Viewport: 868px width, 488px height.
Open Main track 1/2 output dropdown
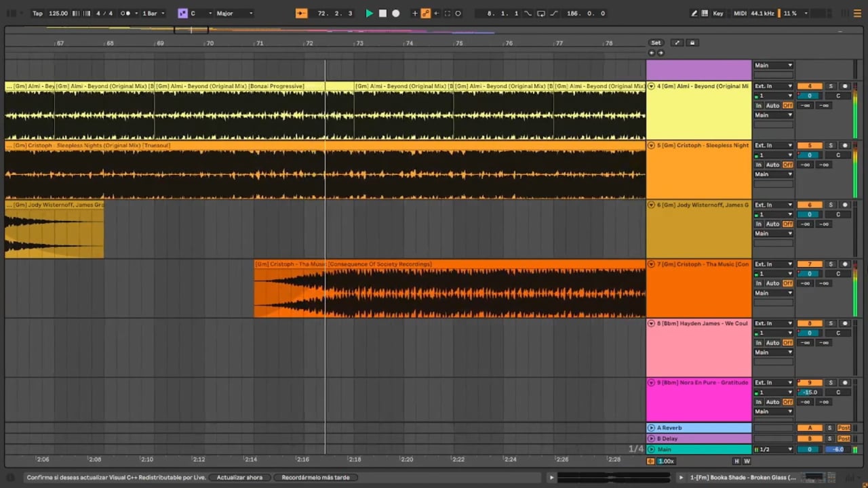click(x=773, y=449)
